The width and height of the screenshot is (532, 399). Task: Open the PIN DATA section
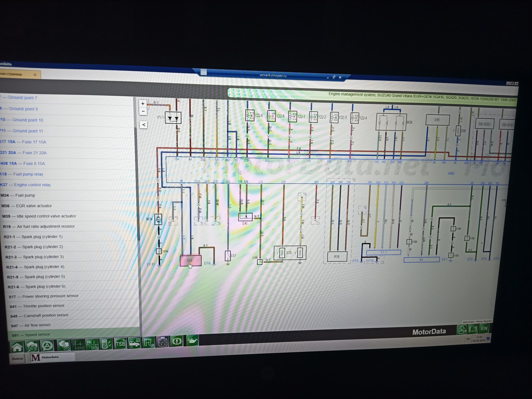click(92, 345)
